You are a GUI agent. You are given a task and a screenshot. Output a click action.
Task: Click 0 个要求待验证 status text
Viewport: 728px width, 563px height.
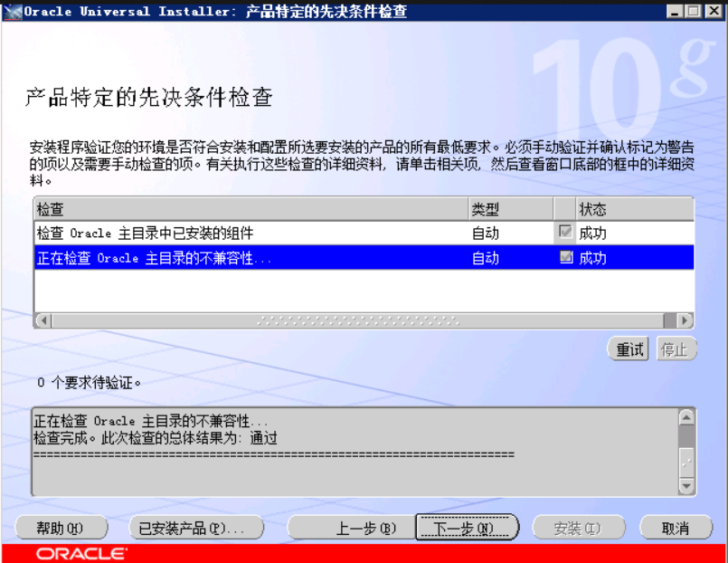pos(89,383)
